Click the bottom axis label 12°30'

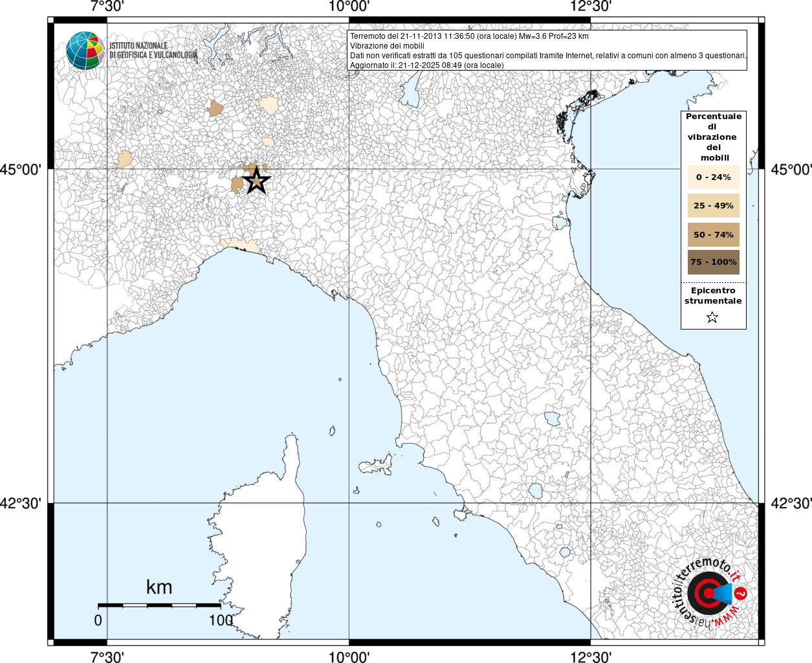591,657
